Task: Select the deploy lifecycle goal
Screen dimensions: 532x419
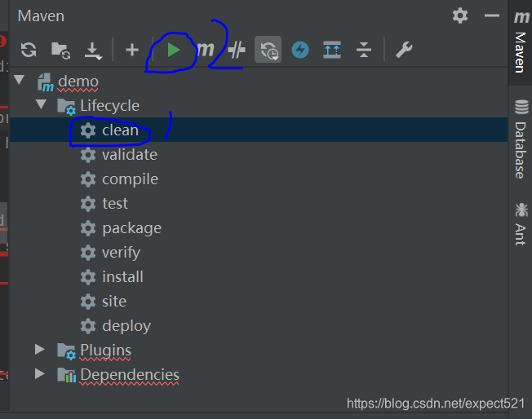Action: (126, 326)
